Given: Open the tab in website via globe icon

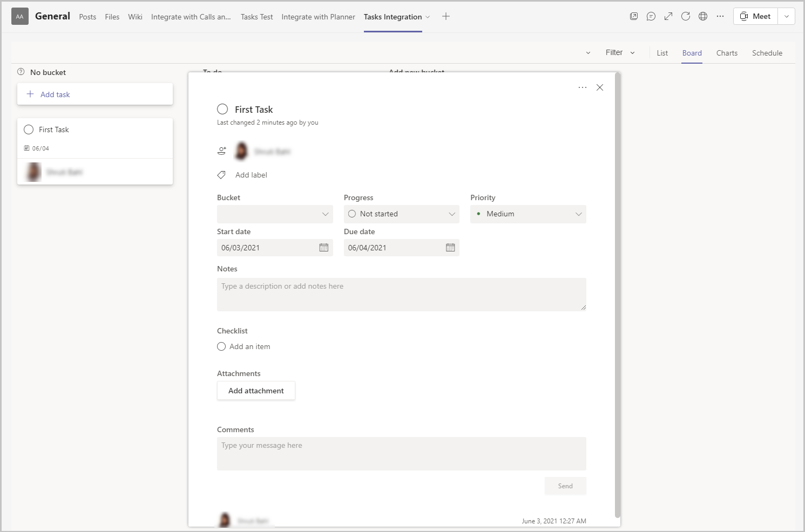Looking at the screenshot, I should click(703, 16).
